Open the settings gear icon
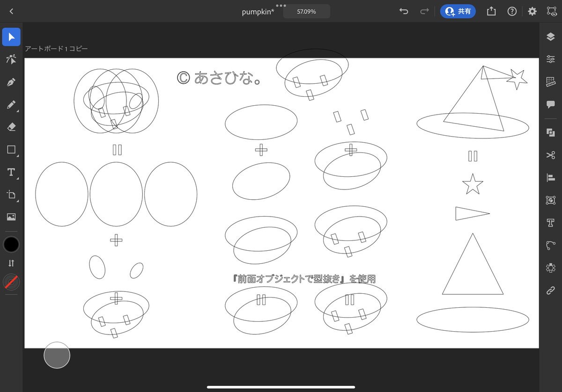562x392 pixels. (532, 11)
